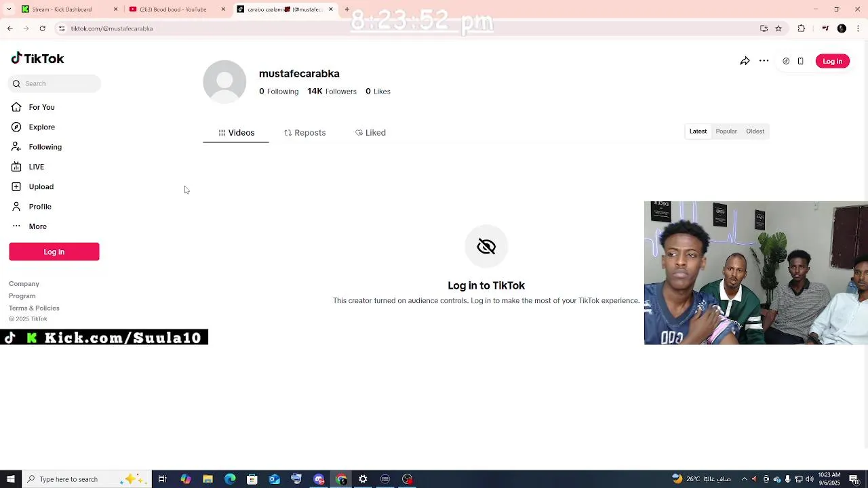
Task: Open the media control icon
Action: pyautogui.click(x=825, y=28)
